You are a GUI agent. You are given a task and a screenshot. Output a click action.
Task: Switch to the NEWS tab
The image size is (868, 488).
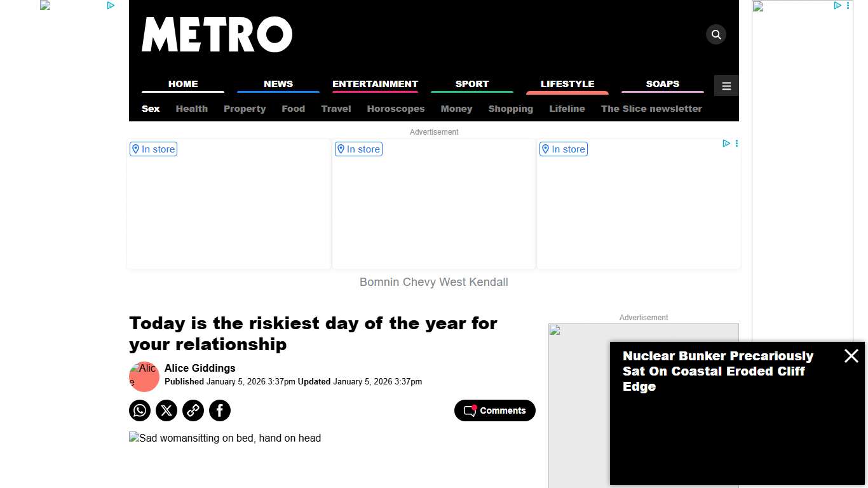[x=278, y=84]
